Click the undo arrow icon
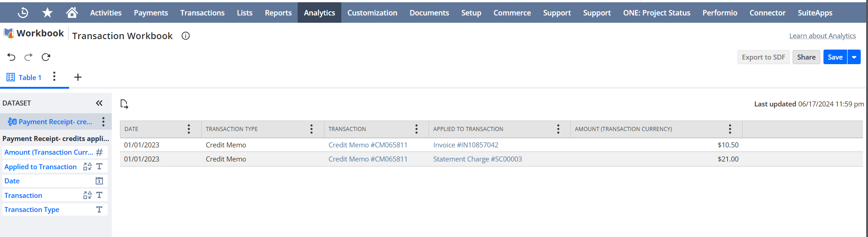 tap(11, 57)
